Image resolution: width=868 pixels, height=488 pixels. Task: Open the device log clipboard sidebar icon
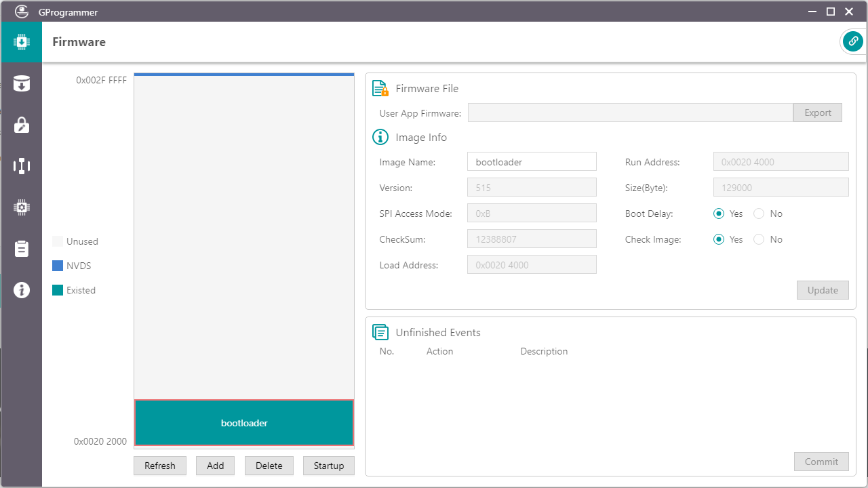click(22, 249)
